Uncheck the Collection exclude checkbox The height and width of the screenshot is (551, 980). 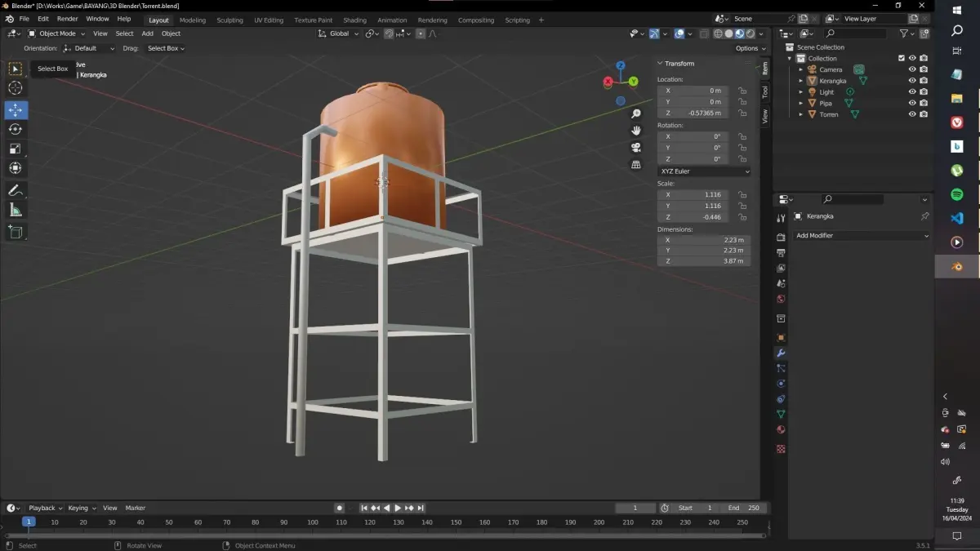(x=901, y=58)
